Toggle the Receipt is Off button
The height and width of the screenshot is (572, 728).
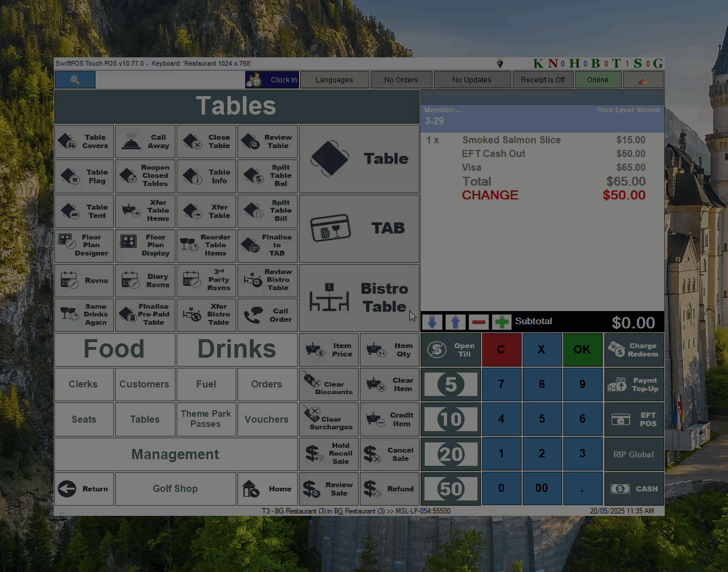(542, 79)
